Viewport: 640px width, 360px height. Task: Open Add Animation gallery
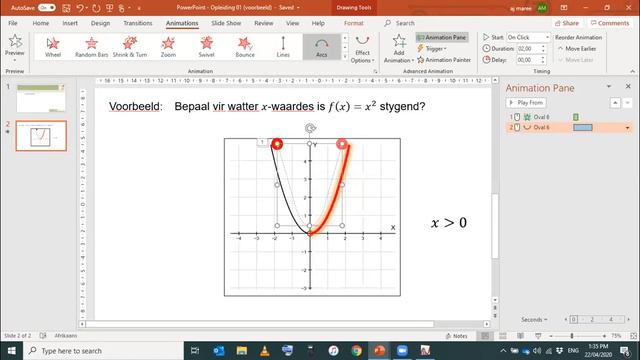click(399, 49)
